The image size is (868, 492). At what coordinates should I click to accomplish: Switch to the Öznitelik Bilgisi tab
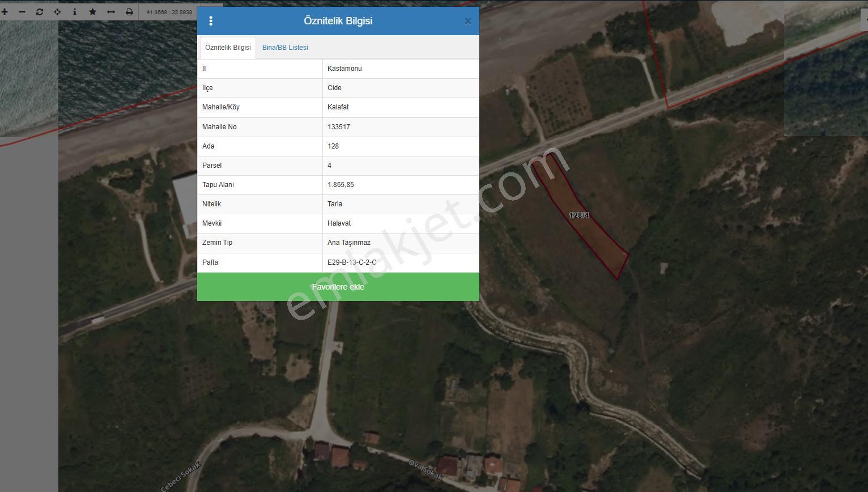coord(228,48)
